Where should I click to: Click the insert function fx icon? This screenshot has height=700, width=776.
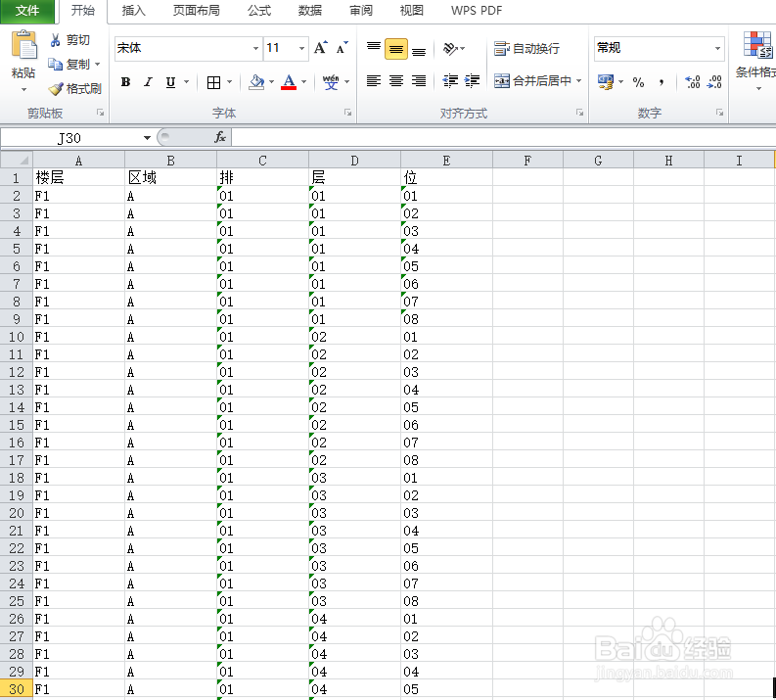point(220,137)
